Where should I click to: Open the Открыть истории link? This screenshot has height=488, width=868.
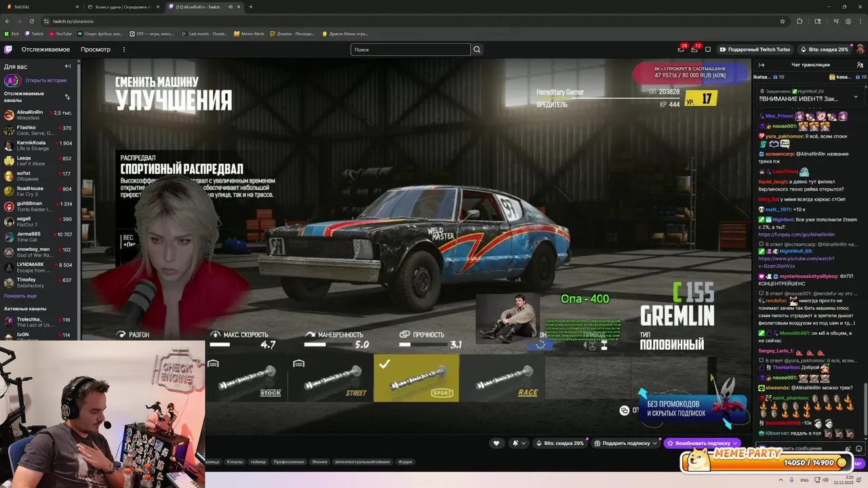point(45,80)
